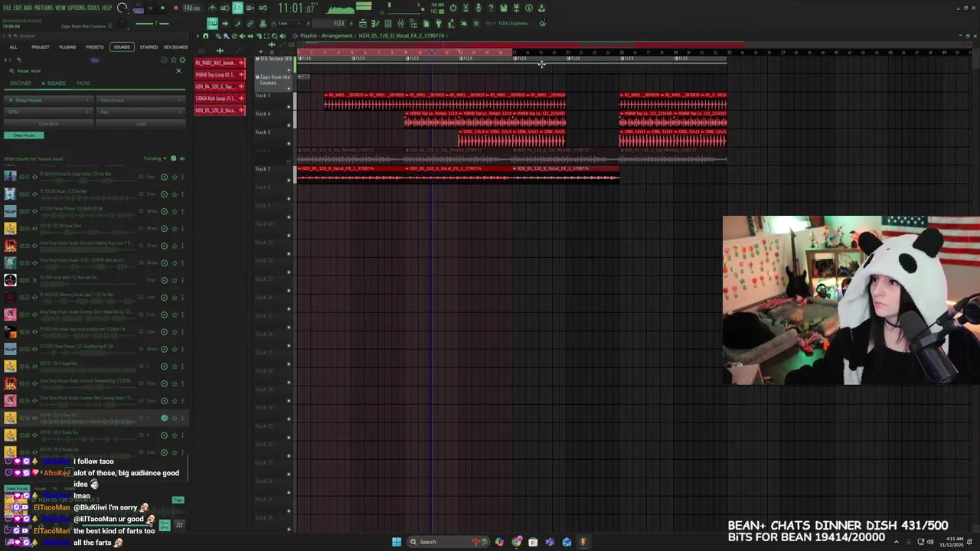Screen dimensions: 980x551
Task: Toggle the metronome icon
Action: click(x=213, y=8)
